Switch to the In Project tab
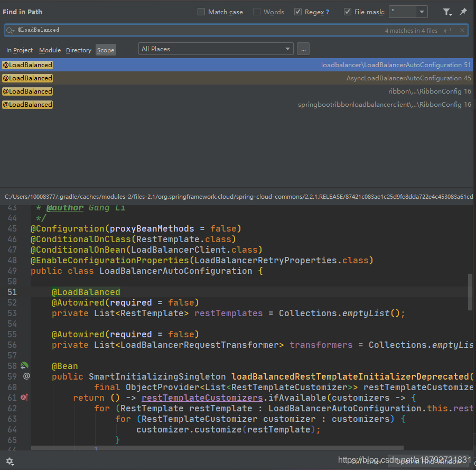 20,50
